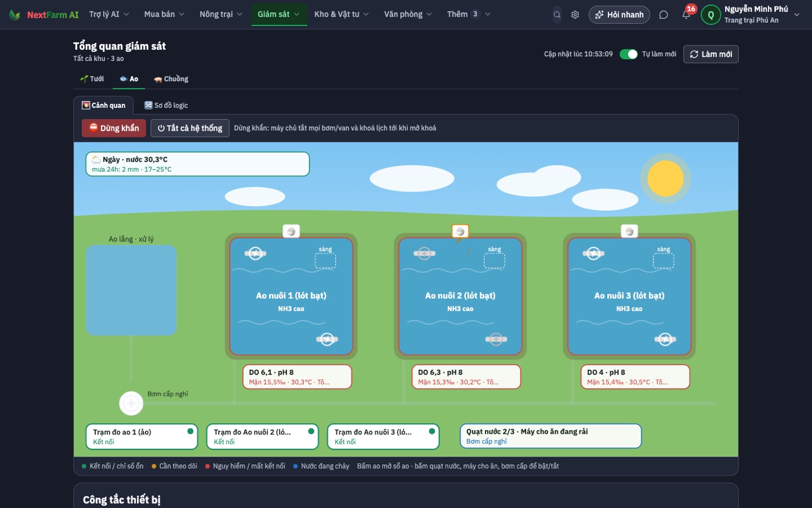Click the Dừng khẩn emergency stop button

[114, 128]
